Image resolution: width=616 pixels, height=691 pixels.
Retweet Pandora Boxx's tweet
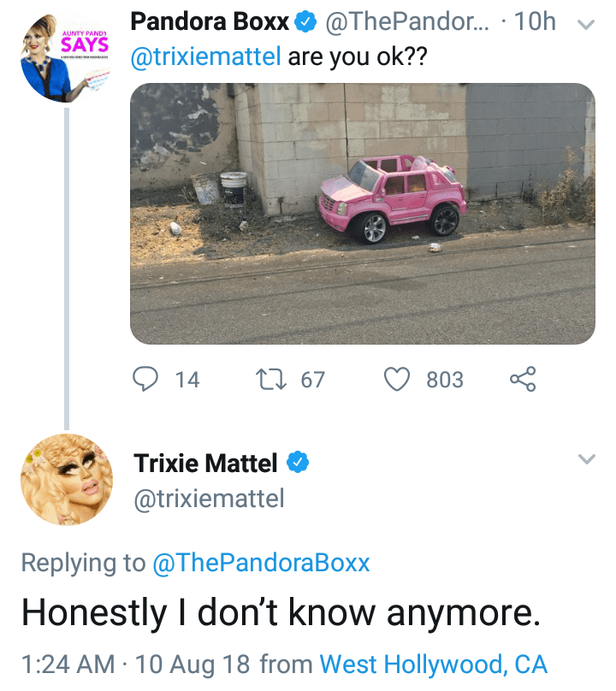click(269, 379)
